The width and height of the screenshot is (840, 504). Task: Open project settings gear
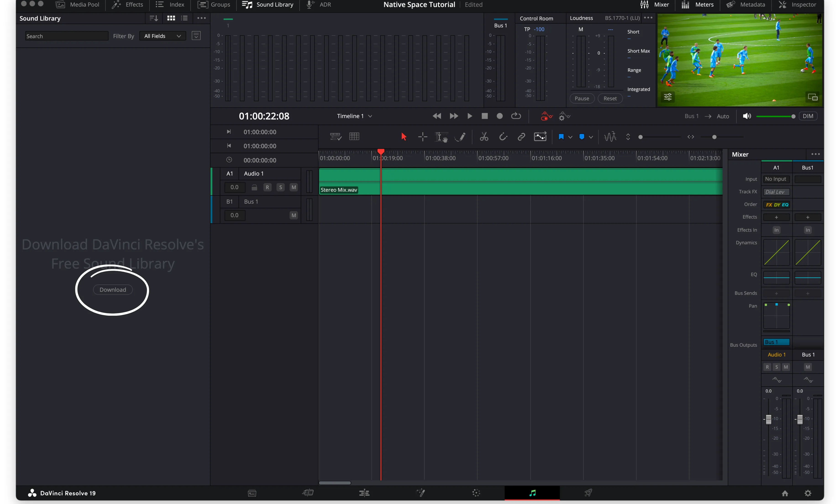click(808, 493)
